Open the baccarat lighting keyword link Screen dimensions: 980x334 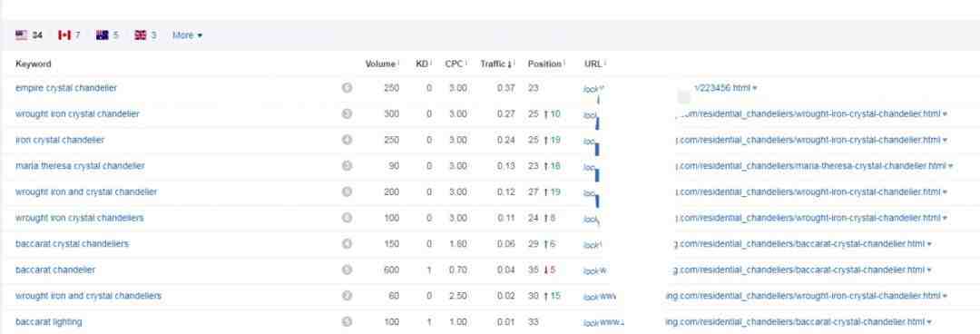[x=49, y=322]
